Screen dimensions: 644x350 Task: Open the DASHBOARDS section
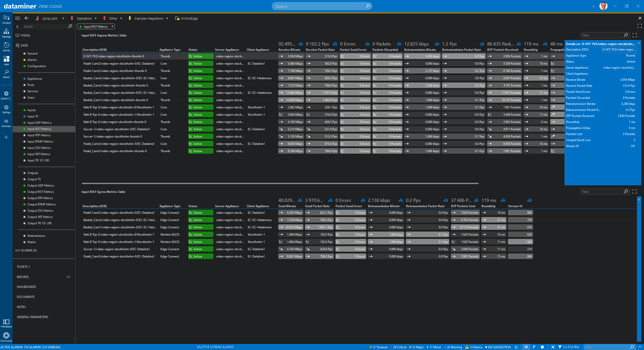click(x=26, y=287)
